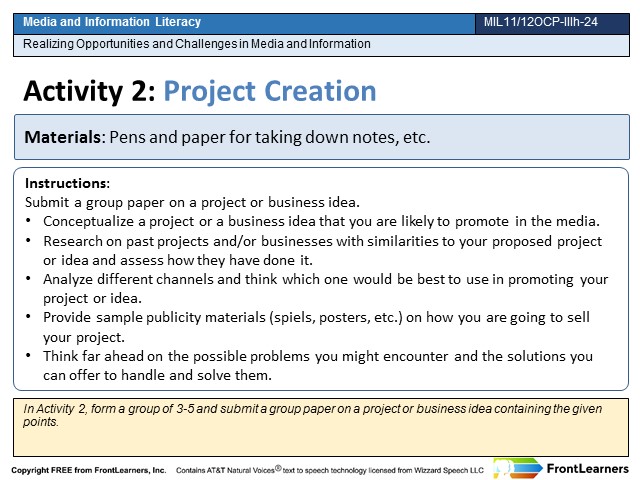Image resolution: width=640 pixels, height=480 pixels.
Task: Click 'Copyright FREE from FrontLearners, Inc.' footer
Action: tap(89, 470)
